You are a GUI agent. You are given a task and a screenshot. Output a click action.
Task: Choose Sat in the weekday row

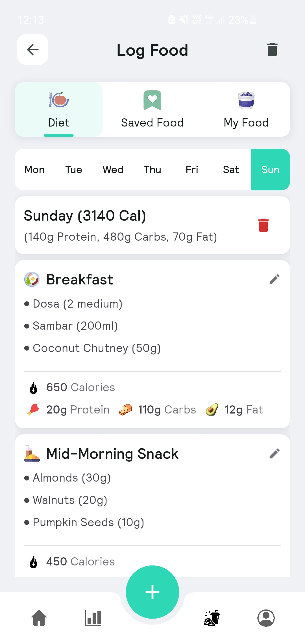(231, 170)
